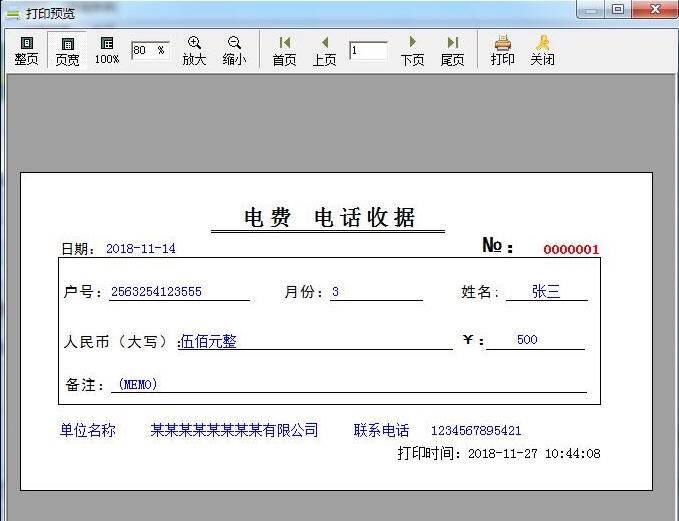679x521 pixels.
Task: Click the name value 张三
Action: pyautogui.click(x=546, y=291)
